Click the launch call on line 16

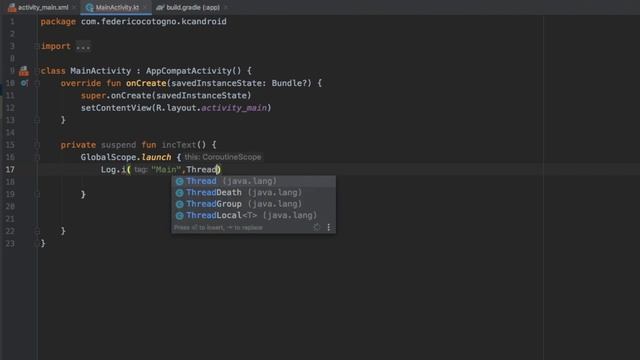click(x=156, y=157)
